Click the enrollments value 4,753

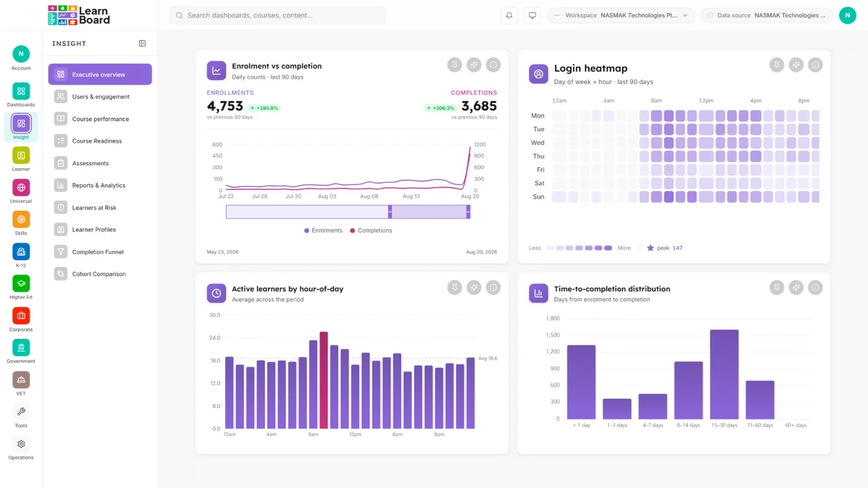click(224, 106)
